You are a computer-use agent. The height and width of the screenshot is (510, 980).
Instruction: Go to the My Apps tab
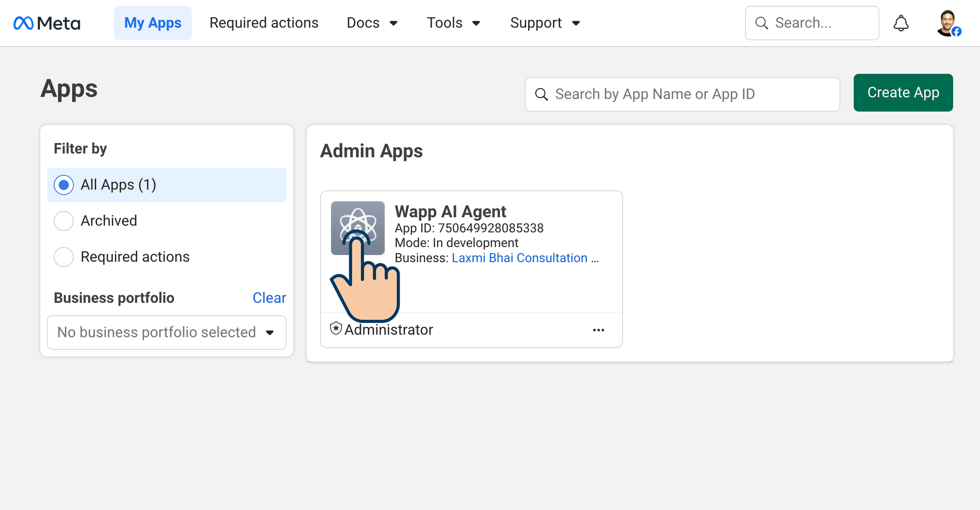(153, 23)
